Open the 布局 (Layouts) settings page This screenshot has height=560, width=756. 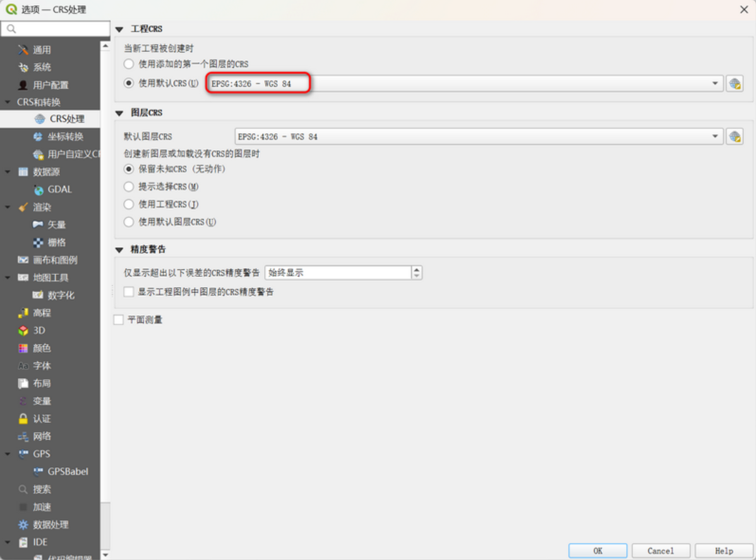click(x=41, y=384)
